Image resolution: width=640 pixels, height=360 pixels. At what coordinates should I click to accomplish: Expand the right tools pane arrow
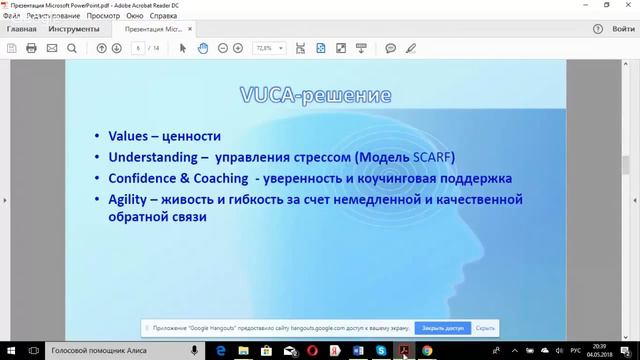coord(635,200)
